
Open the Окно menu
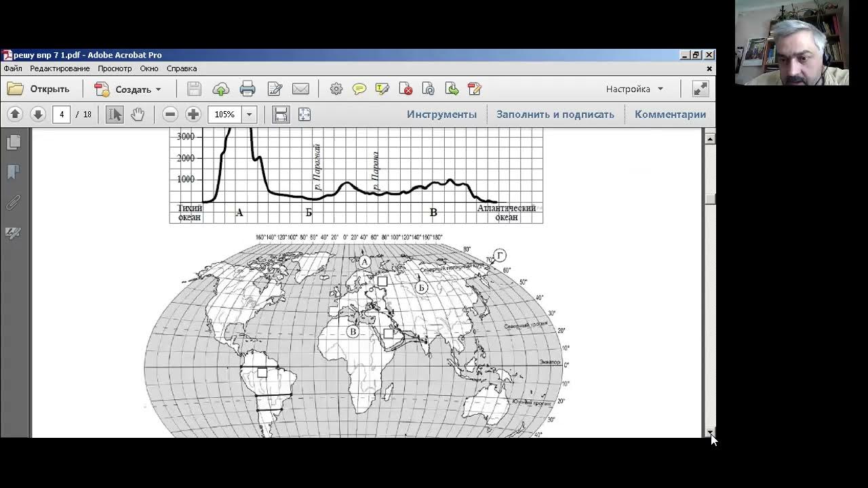149,68
